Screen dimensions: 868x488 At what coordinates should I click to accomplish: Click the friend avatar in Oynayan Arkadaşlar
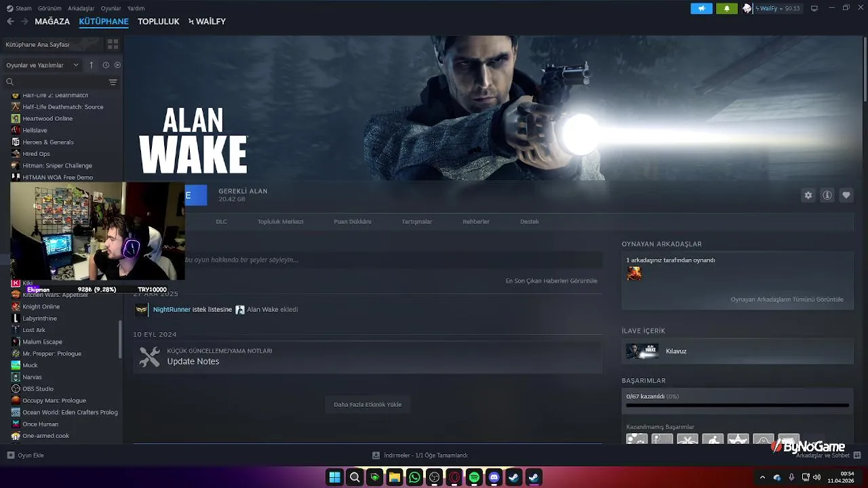[x=633, y=273]
